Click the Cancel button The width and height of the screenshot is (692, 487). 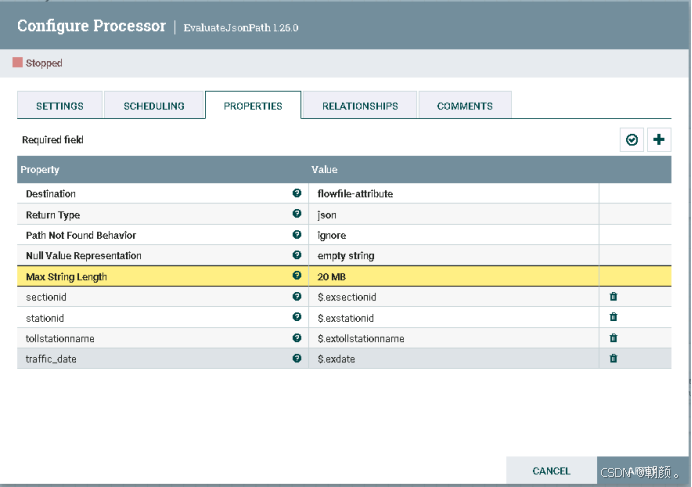[551, 471]
